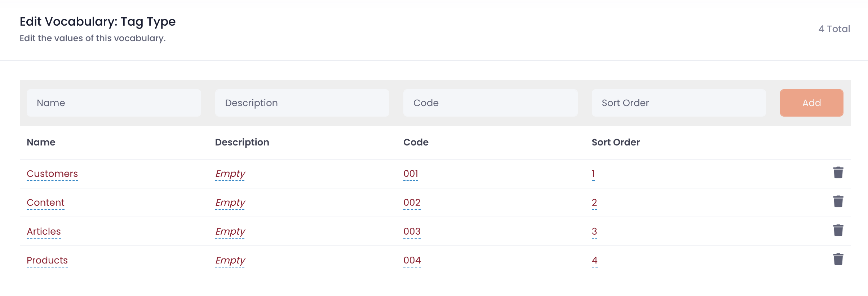The width and height of the screenshot is (868, 296).
Task: Edit the Customers name value
Action: 52,174
